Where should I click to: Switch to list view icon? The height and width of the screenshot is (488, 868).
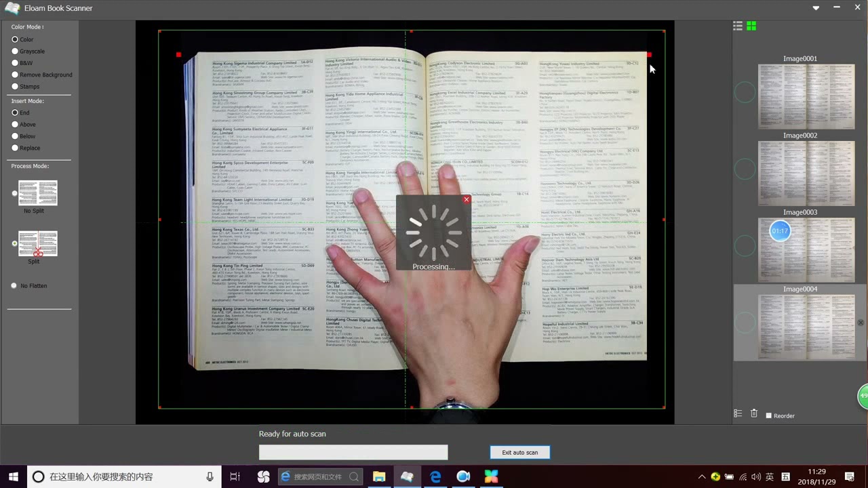(x=738, y=26)
